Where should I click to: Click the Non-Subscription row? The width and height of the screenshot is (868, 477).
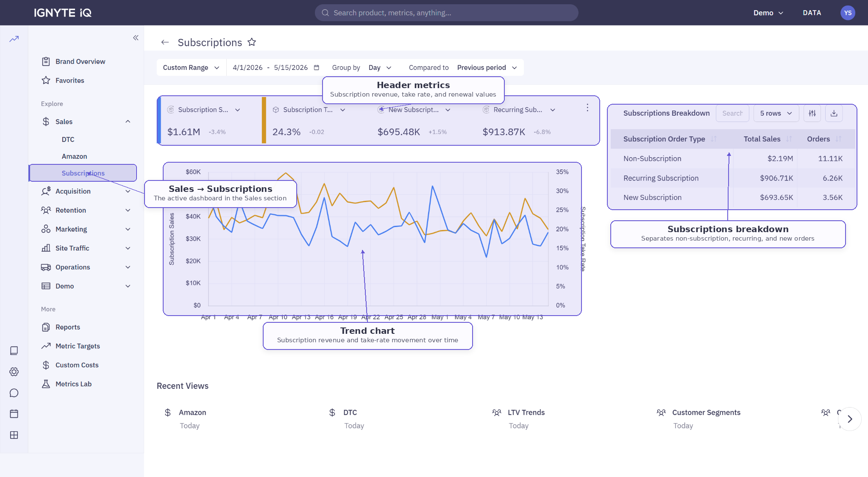(733, 158)
